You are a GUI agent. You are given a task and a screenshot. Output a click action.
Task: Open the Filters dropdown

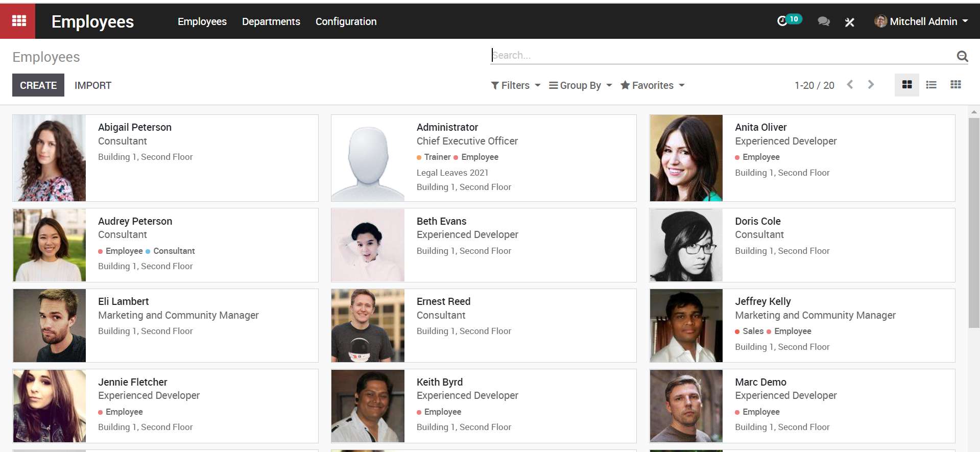[515, 85]
